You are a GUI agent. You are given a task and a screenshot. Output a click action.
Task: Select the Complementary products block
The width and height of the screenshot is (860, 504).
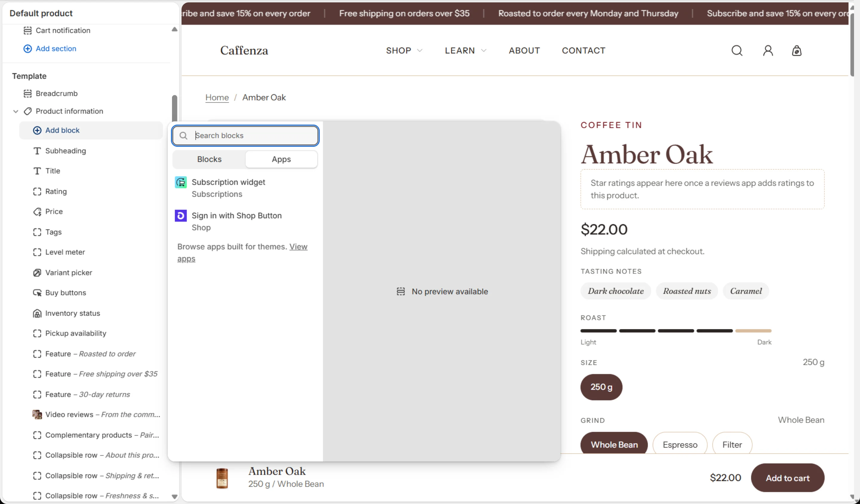tap(96, 435)
